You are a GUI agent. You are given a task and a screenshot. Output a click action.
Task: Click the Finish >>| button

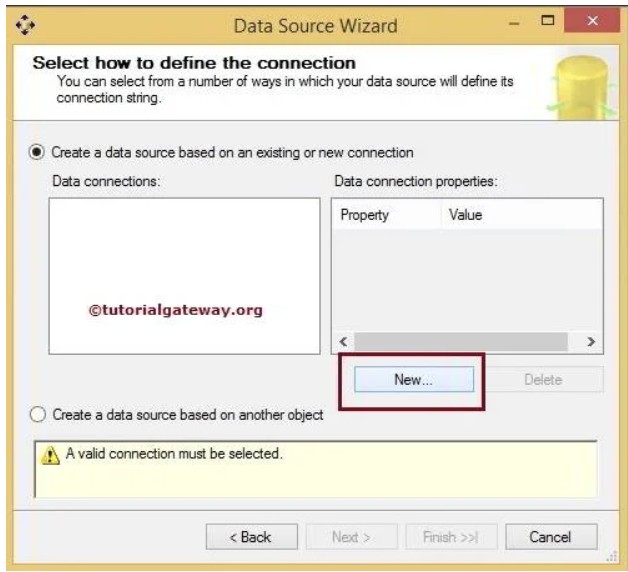pos(451,537)
